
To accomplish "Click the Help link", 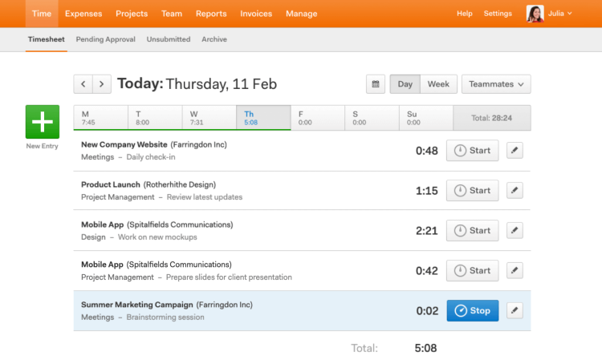I will click(x=465, y=14).
